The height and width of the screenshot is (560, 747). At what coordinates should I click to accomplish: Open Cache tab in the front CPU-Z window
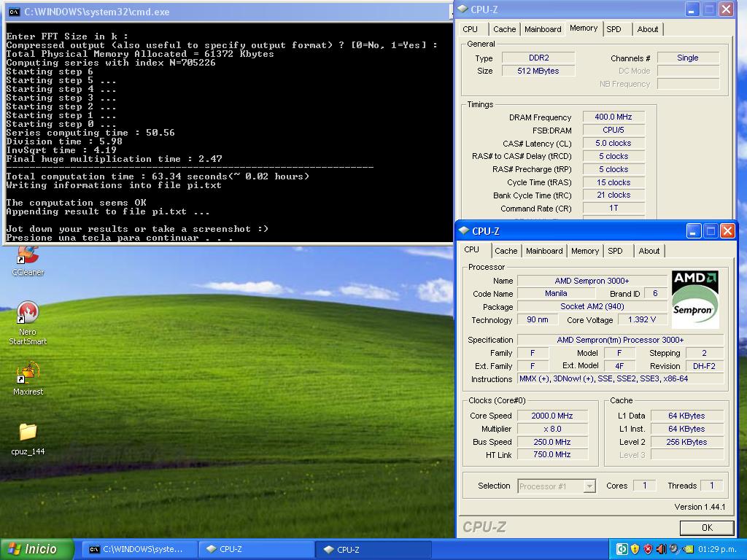click(506, 251)
